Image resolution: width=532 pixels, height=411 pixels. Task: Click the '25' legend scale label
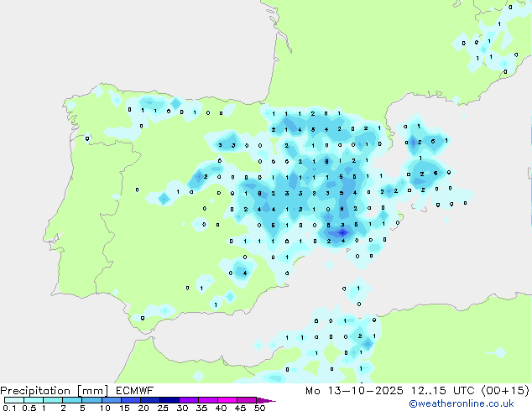click(163, 408)
